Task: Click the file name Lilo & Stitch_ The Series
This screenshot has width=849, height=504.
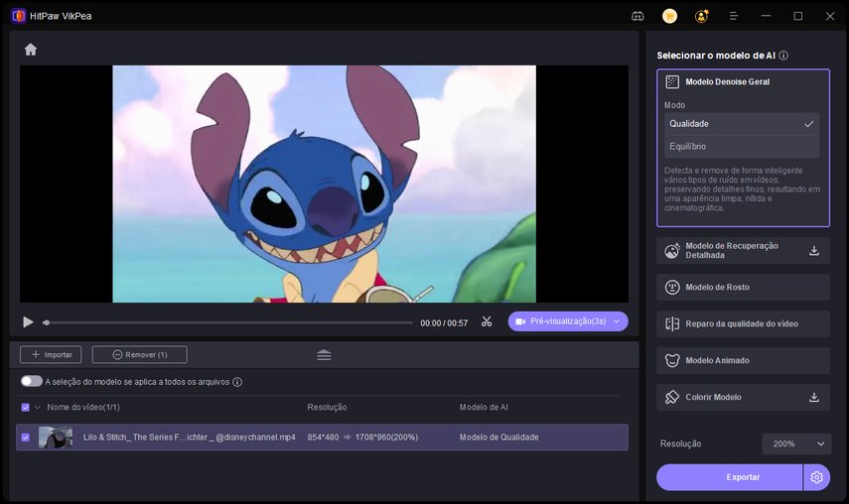Action: click(189, 437)
